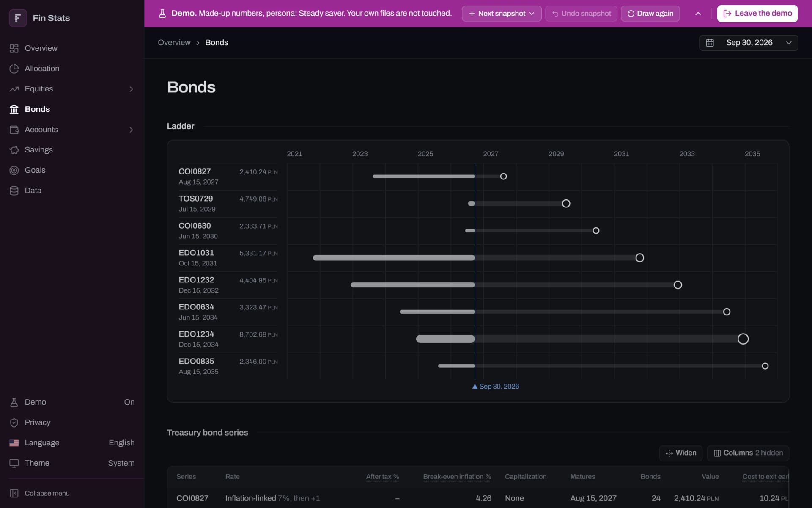
Task: Click the TOS0729 maturity circle marker
Action: (566, 204)
